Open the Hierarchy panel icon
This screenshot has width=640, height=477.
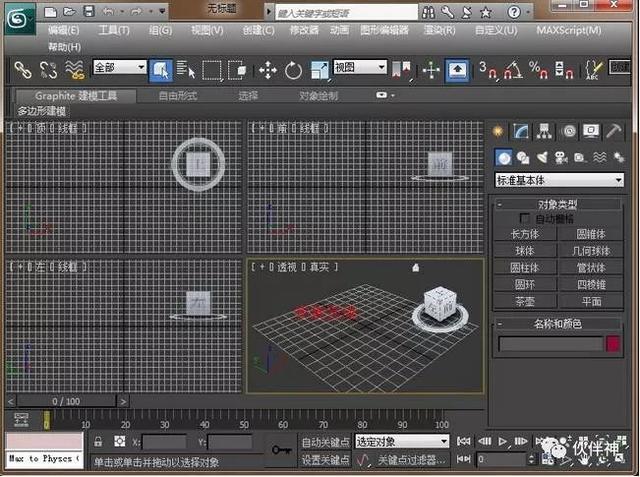[544, 131]
